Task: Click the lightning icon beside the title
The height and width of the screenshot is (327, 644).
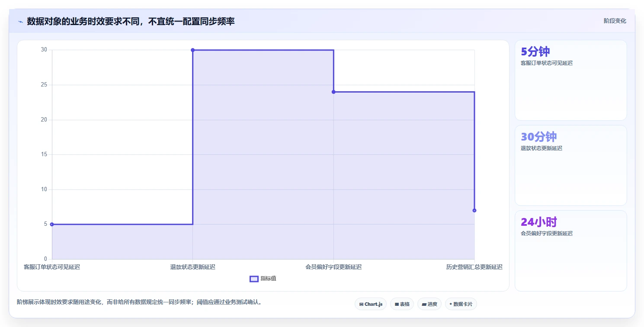Action: click(x=20, y=21)
